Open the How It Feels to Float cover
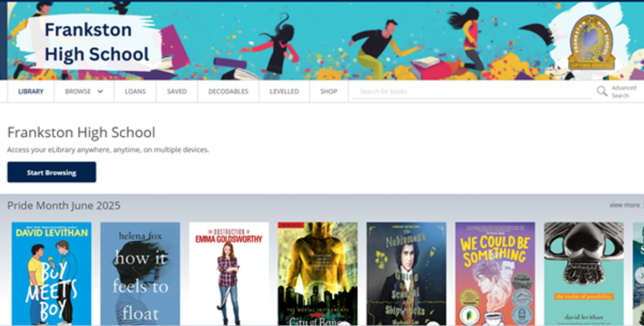Screen dimensions: 644x326 [140, 274]
